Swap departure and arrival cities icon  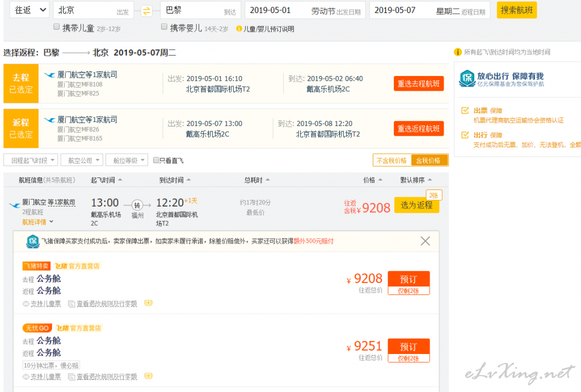click(146, 11)
